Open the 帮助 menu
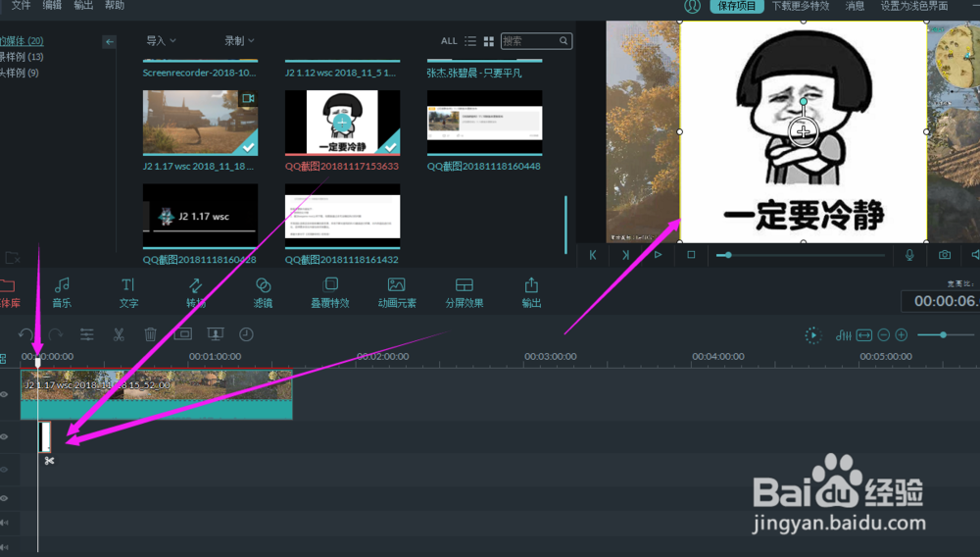 [115, 6]
